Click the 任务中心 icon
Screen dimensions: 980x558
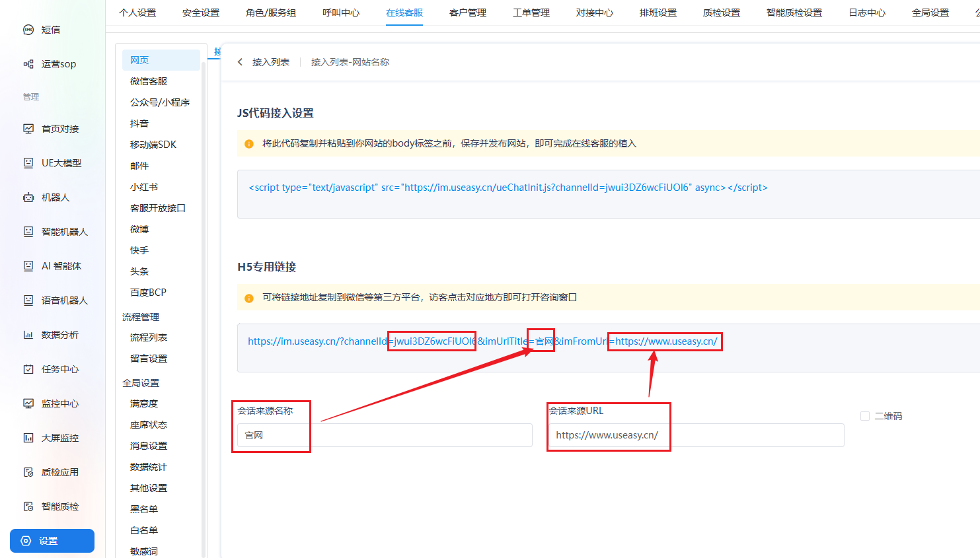(x=28, y=369)
